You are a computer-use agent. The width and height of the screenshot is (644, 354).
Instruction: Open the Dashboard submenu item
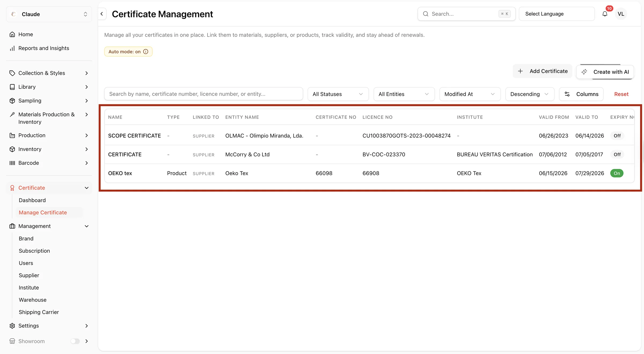(x=32, y=200)
